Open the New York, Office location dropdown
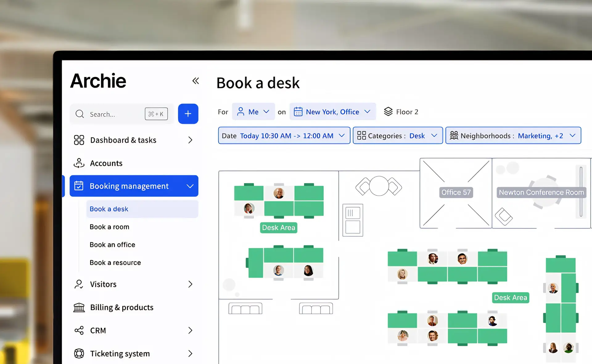 coord(333,112)
